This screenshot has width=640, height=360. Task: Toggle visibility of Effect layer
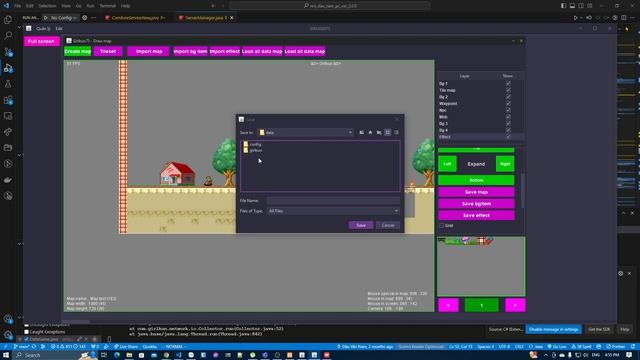[508, 137]
